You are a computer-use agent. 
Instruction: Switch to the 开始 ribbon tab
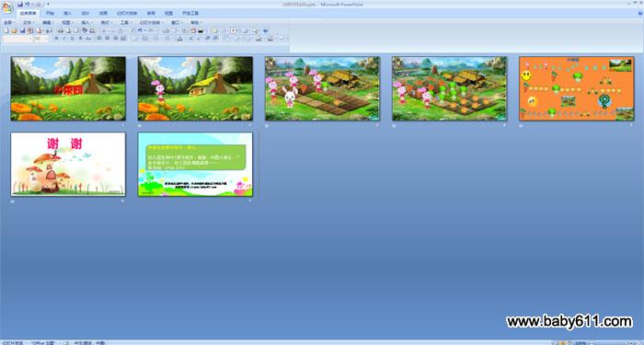coord(50,13)
